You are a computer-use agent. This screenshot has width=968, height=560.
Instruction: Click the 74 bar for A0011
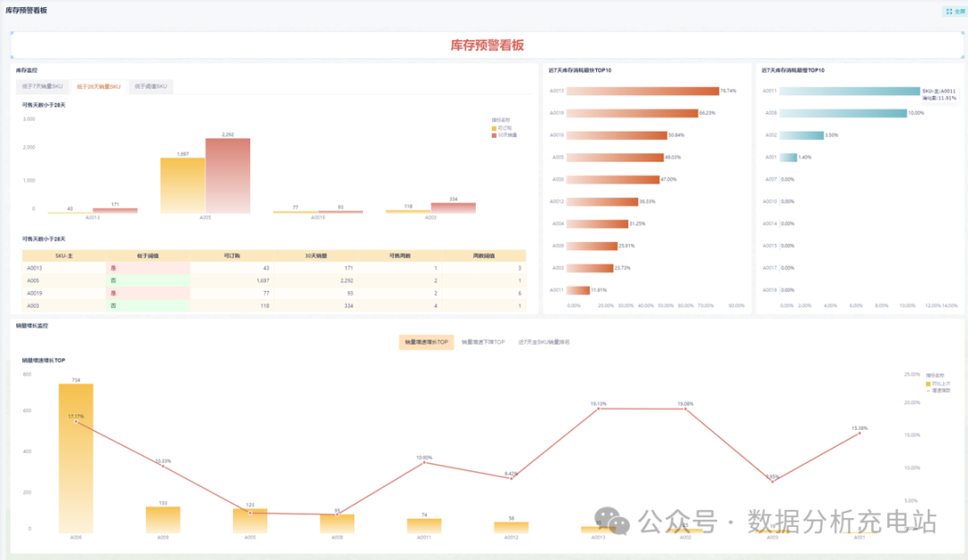(x=424, y=526)
